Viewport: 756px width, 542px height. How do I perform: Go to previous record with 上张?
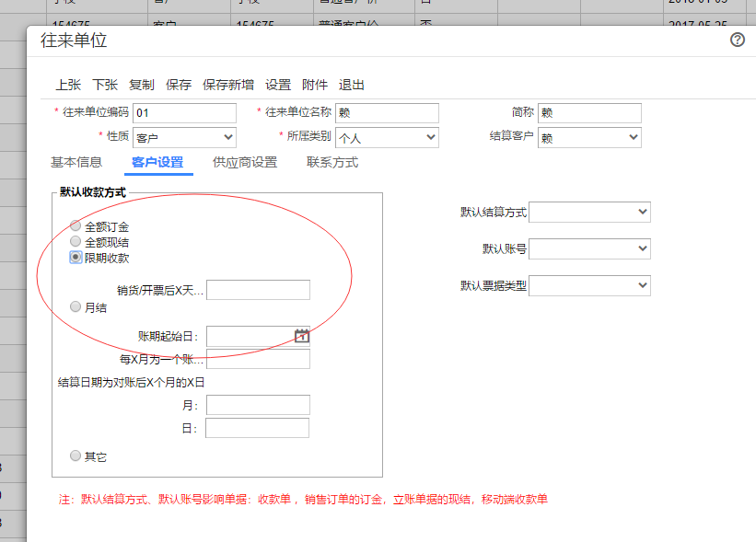pyautogui.click(x=68, y=85)
